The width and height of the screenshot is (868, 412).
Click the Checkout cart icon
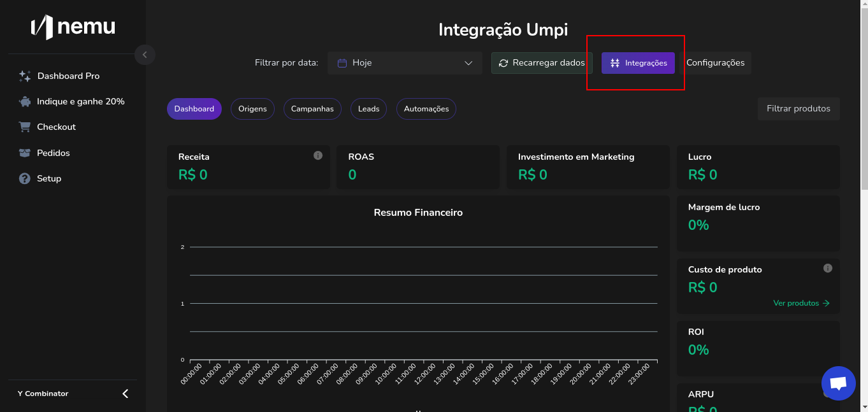click(25, 127)
